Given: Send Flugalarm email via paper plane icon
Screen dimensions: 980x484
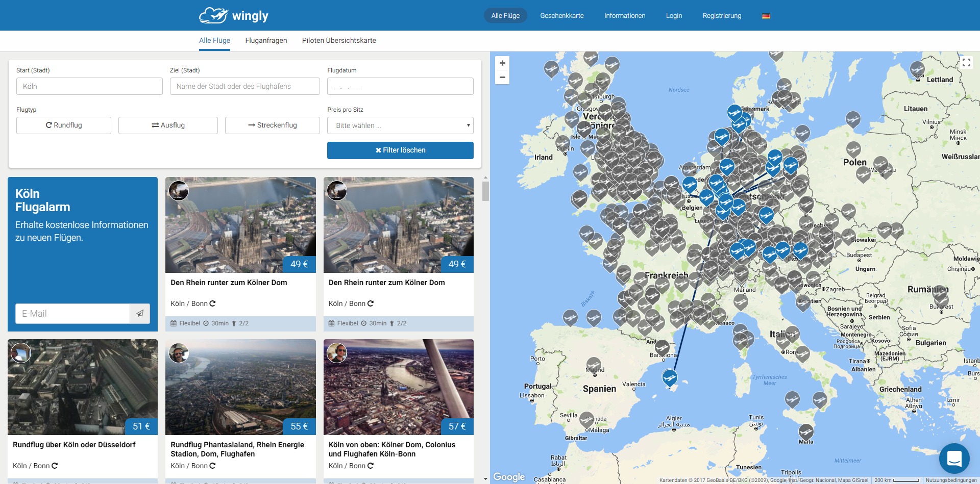Looking at the screenshot, I should coord(140,314).
